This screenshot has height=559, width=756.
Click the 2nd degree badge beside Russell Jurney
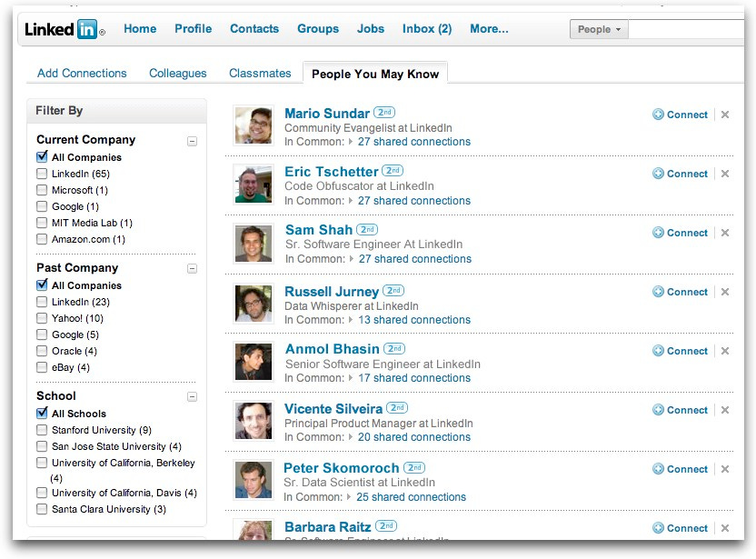pos(393,291)
